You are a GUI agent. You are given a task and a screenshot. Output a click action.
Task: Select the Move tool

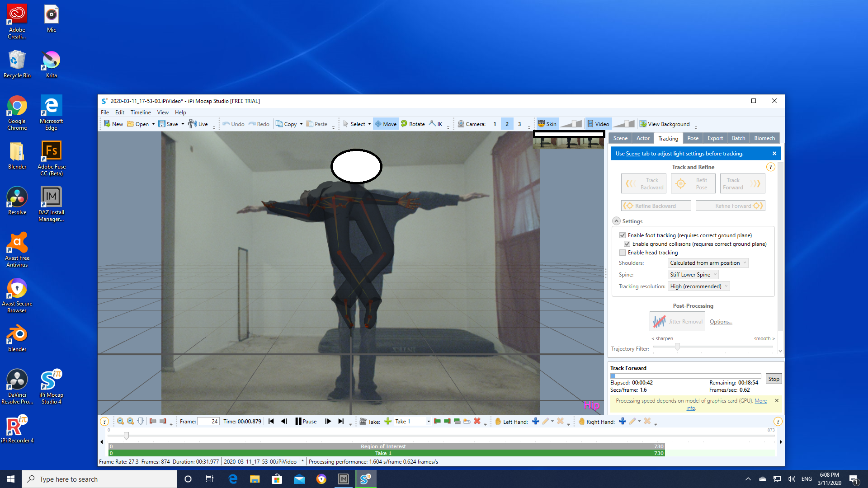386,124
